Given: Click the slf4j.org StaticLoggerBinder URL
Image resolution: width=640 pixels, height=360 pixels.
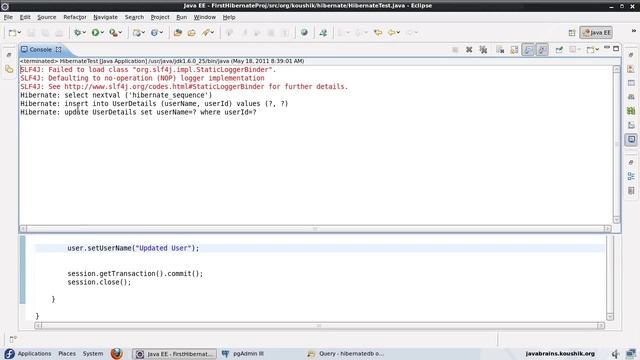Looking at the screenshot, I should coord(164,87).
